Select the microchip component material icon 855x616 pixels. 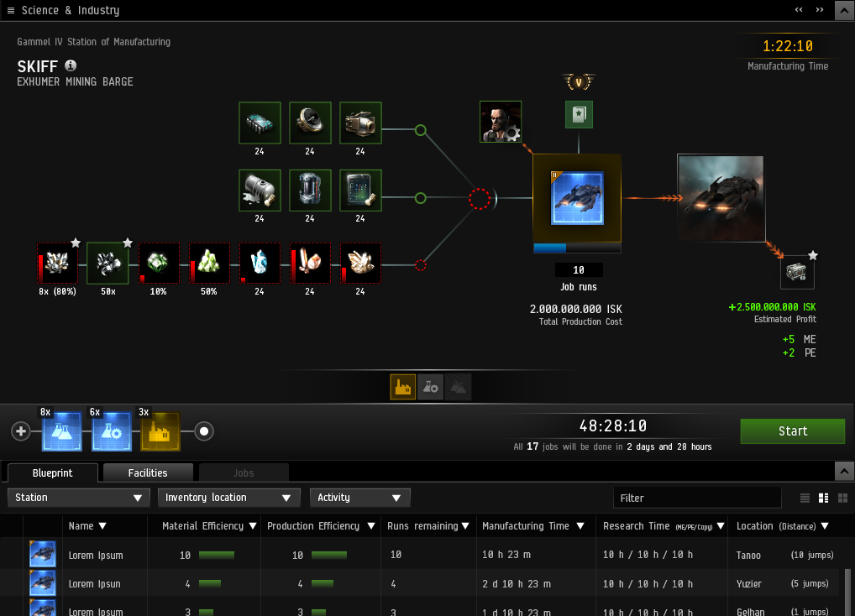[x=260, y=123]
